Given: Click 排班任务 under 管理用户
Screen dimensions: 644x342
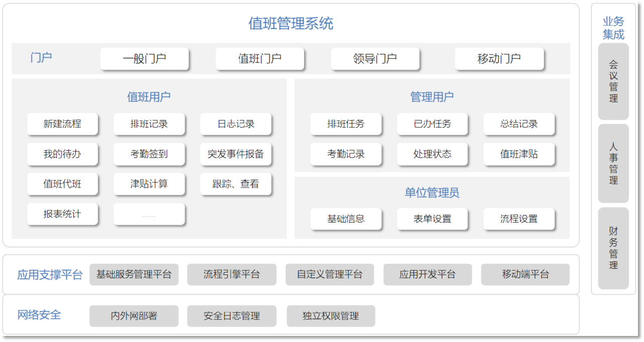Looking at the screenshot, I should [346, 124].
